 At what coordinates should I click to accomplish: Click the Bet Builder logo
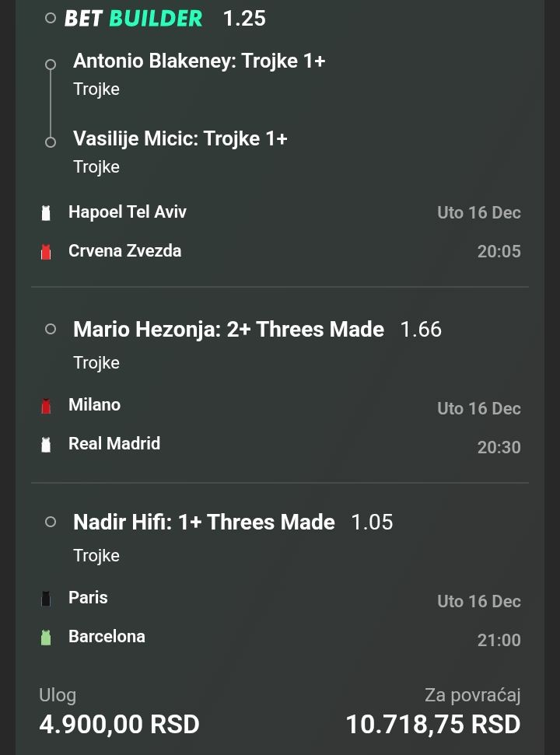pos(133,18)
